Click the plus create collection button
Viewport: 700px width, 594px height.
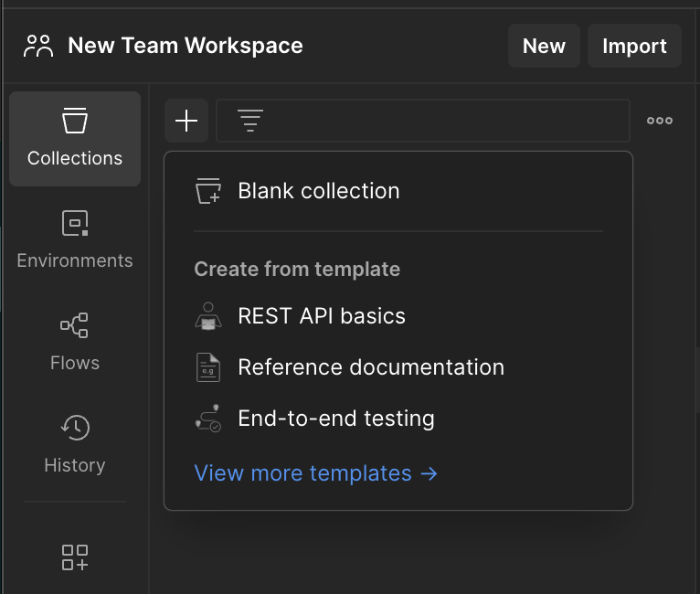point(186,121)
